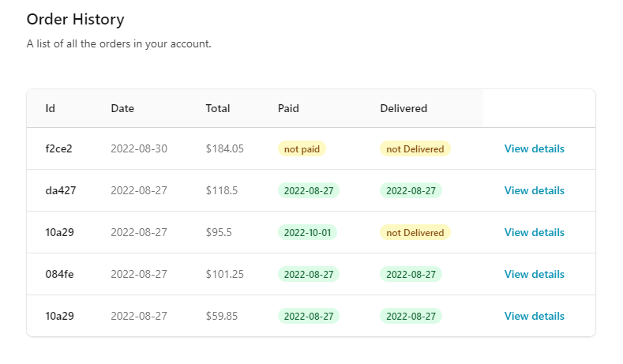Click 'not Delivered' badge in $95.5 row

[x=415, y=232]
